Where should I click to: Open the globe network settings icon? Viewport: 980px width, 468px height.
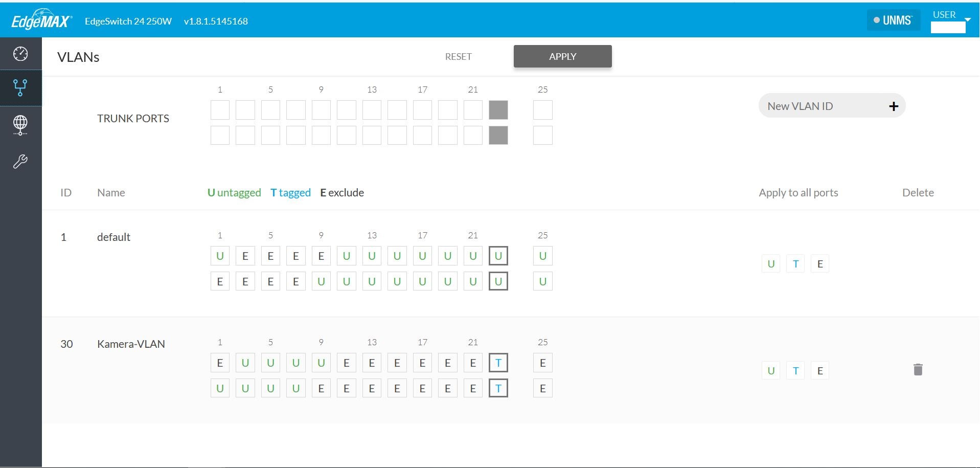(20, 124)
